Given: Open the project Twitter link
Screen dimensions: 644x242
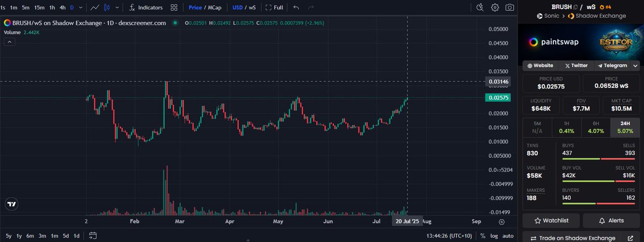Looking at the screenshot, I should [576, 65].
